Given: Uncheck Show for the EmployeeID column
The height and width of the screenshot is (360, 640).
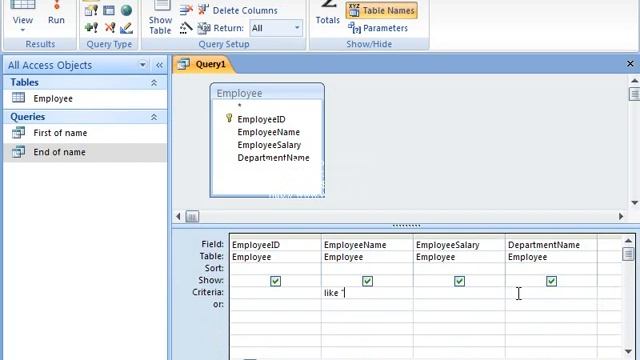Looking at the screenshot, I should pyautogui.click(x=276, y=281).
